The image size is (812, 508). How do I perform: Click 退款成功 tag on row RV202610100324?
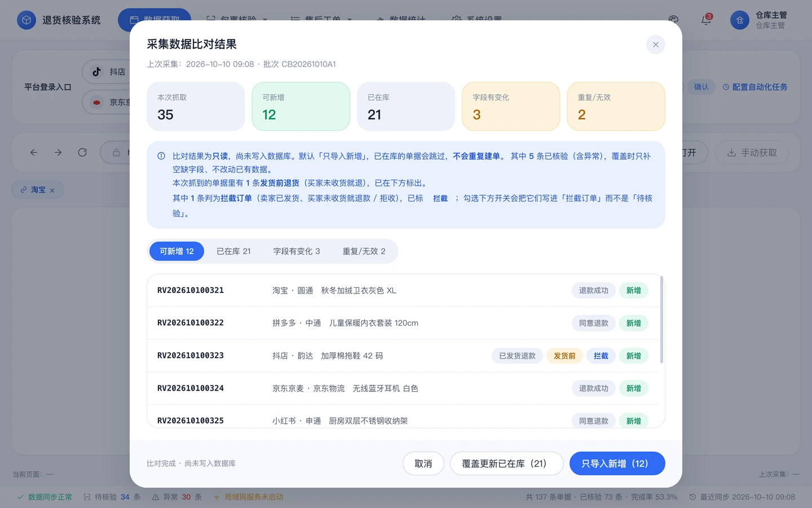tap(594, 388)
